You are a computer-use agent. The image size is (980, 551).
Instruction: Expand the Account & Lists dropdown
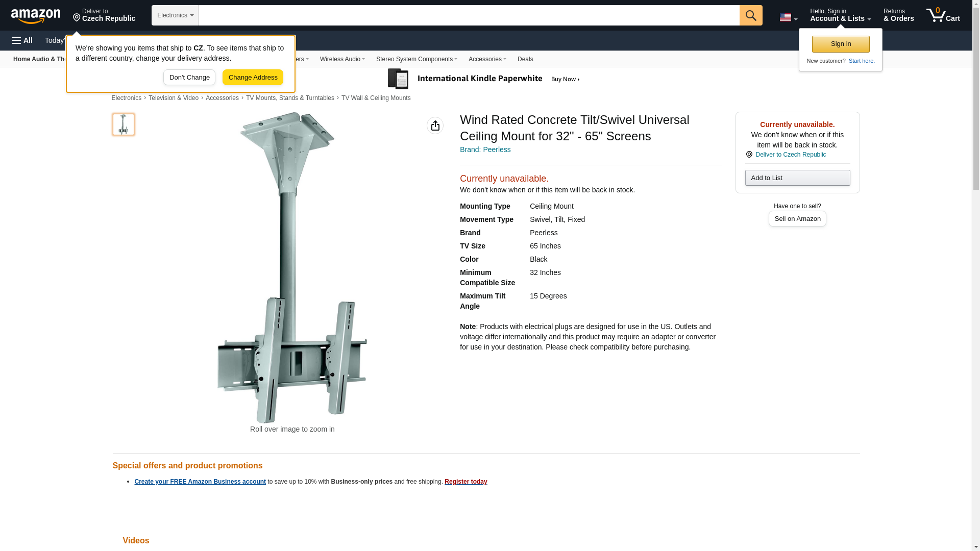(840, 15)
